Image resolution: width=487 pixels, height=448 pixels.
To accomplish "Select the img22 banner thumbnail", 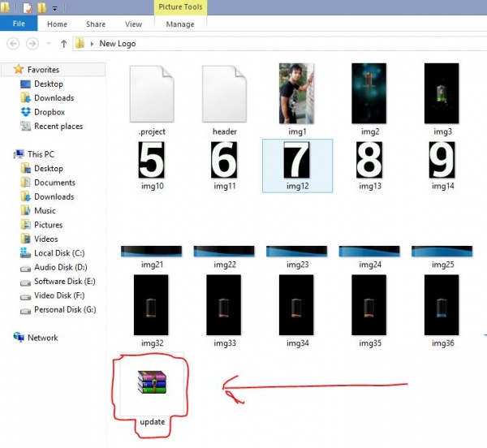I will [x=224, y=251].
